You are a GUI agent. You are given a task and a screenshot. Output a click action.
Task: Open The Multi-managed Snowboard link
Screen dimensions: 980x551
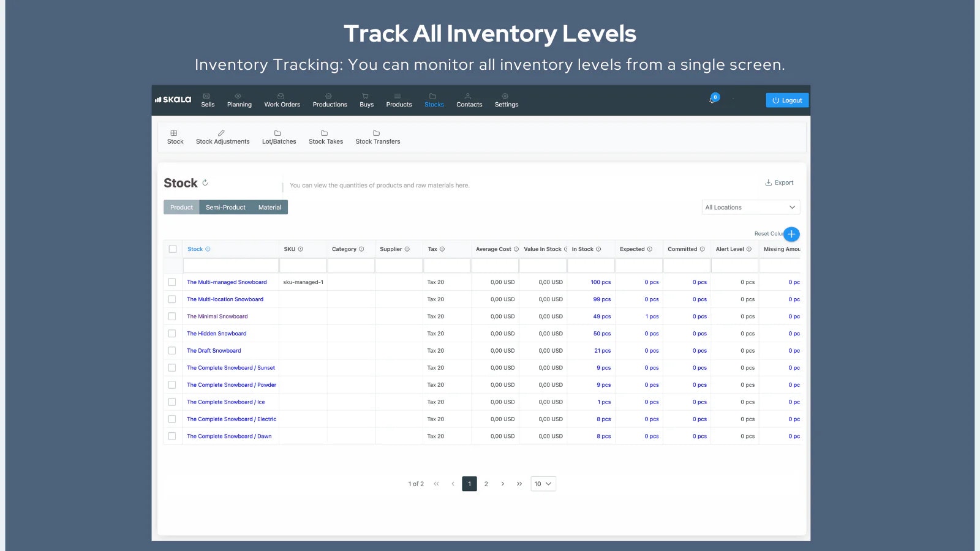227,282
